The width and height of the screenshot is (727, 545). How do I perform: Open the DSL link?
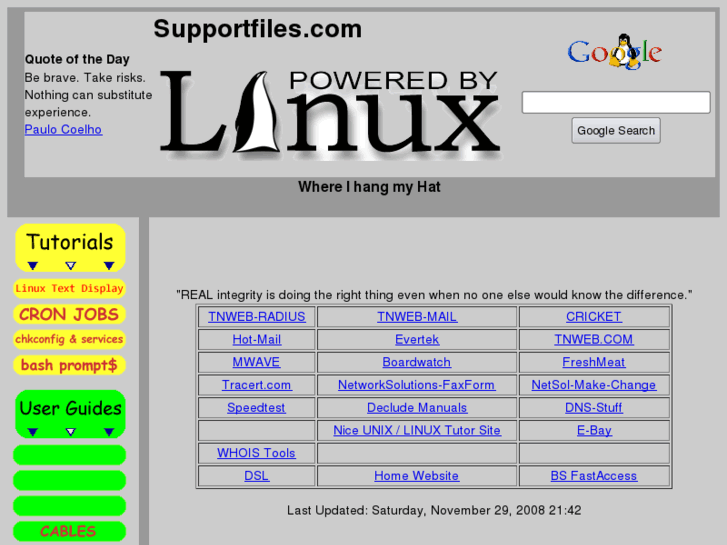point(256,475)
